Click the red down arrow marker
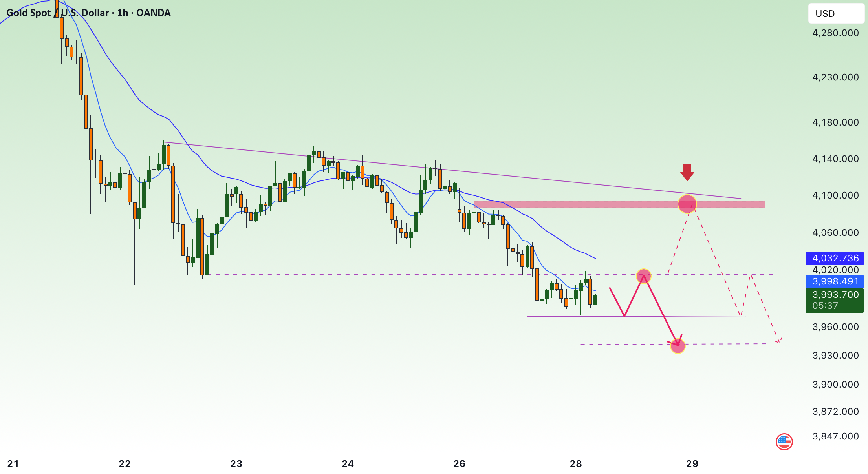 687,172
